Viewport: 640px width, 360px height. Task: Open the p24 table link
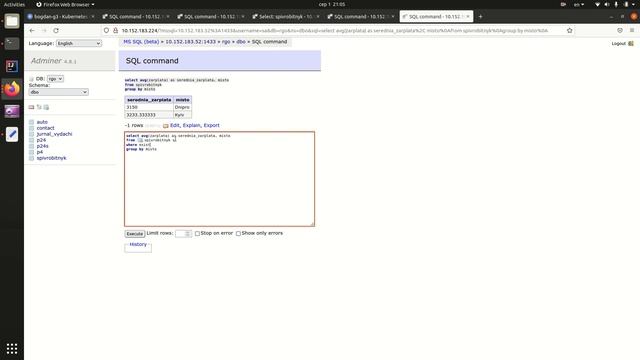pos(41,140)
